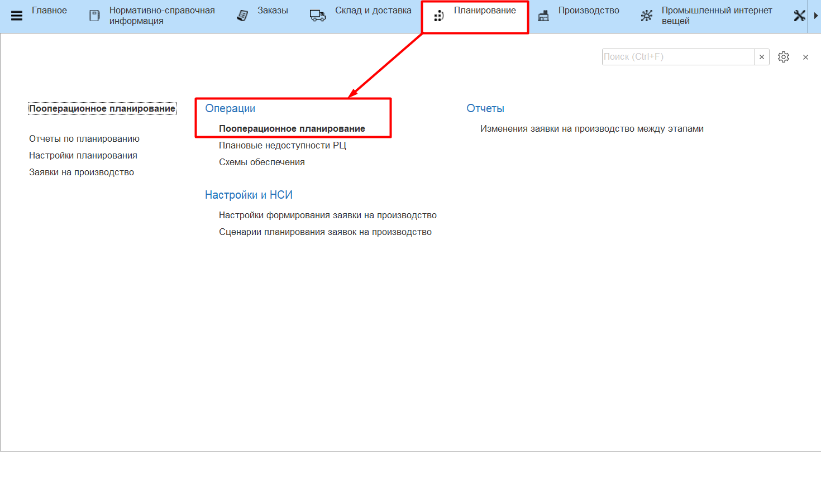Open the hamburger main menu icon
The height and width of the screenshot is (504, 821).
[17, 16]
